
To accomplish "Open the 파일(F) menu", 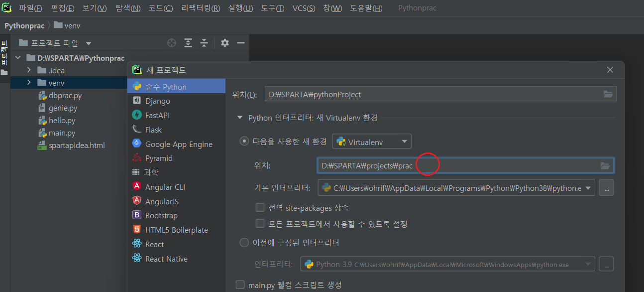I will (30, 8).
